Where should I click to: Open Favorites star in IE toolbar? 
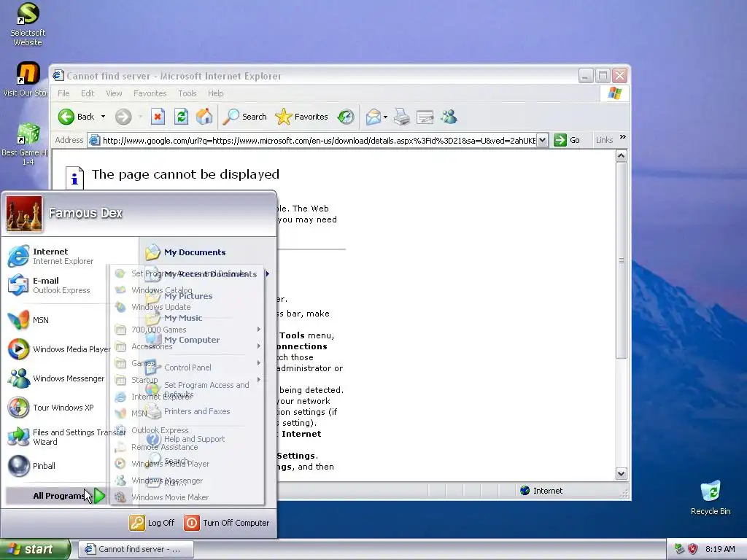pyautogui.click(x=301, y=117)
